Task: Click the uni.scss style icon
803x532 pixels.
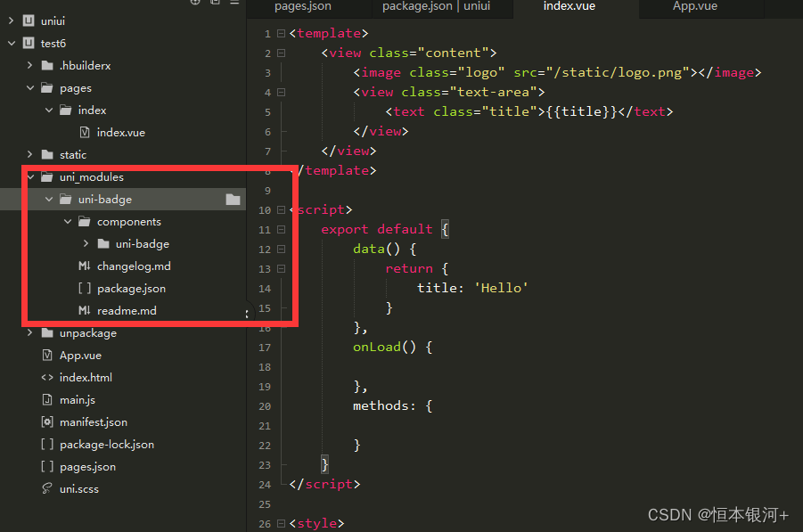Action: (47, 489)
